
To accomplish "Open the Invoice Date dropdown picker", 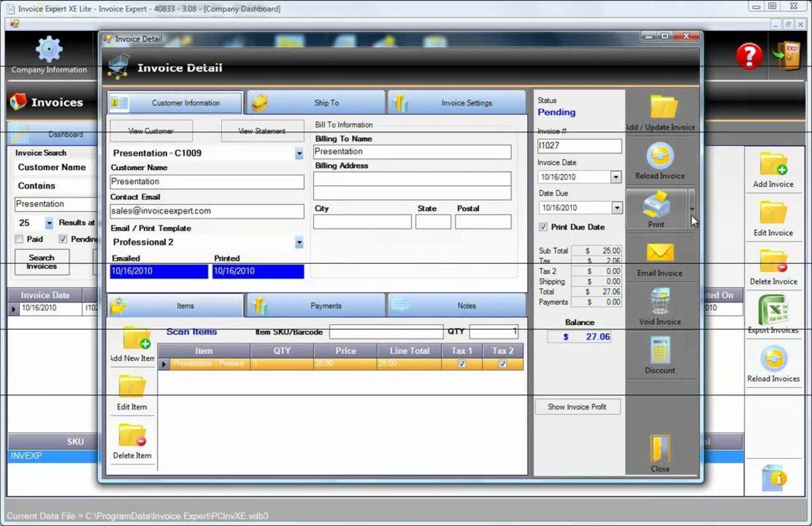I will [x=616, y=177].
